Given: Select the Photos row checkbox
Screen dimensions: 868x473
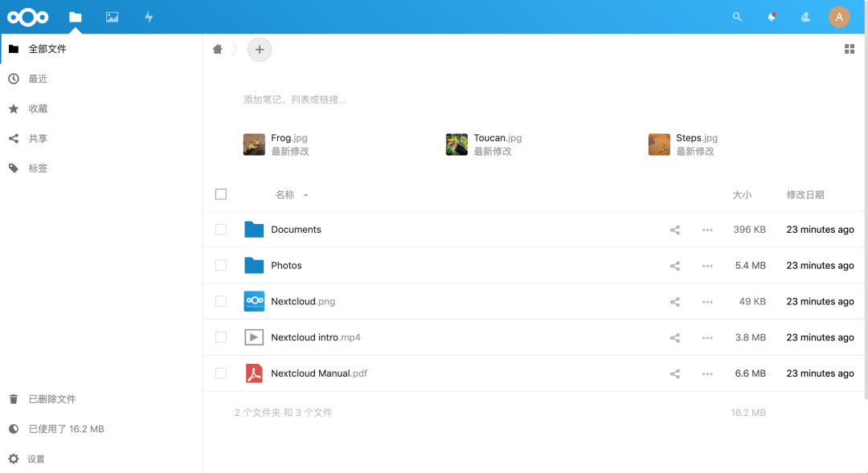Looking at the screenshot, I should point(221,266).
